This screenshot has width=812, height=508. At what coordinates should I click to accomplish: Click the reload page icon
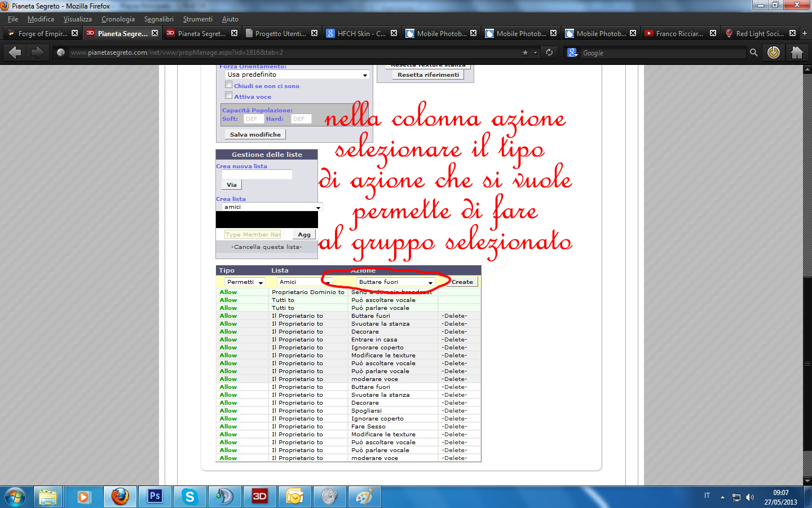coord(549,52)
